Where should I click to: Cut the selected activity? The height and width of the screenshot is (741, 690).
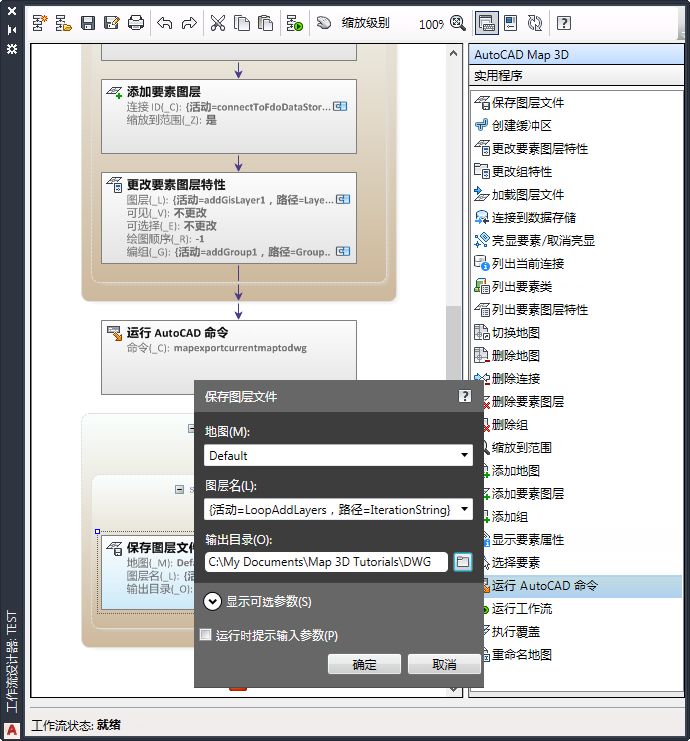click(x=217, y=23)
